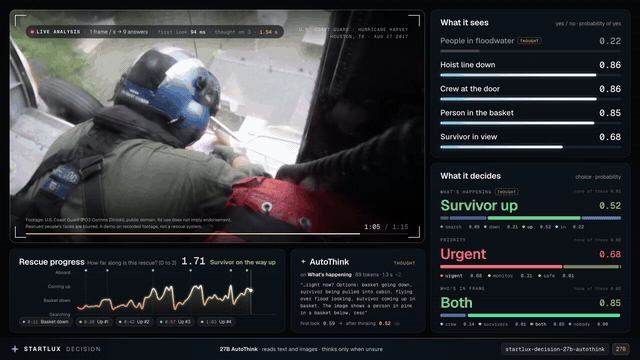The image size is (640, 360).
Task: Select the 0:42 Up #2 event chip
Action: (135, 322)
